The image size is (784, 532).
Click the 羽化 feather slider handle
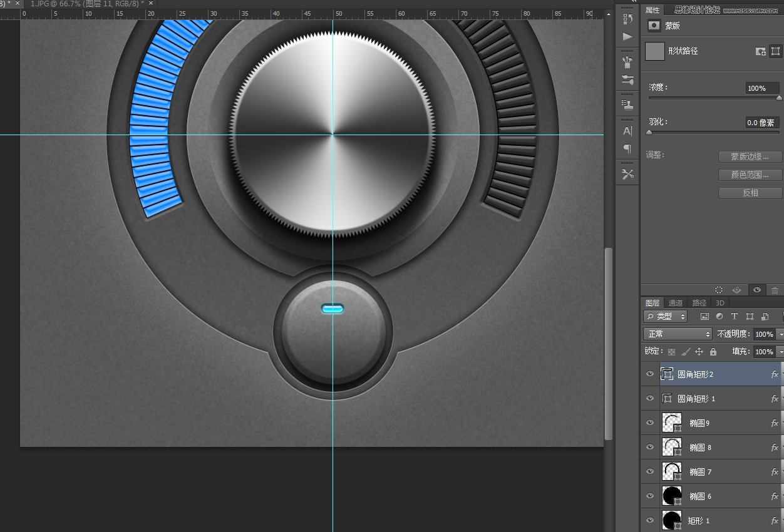(649, 133)
